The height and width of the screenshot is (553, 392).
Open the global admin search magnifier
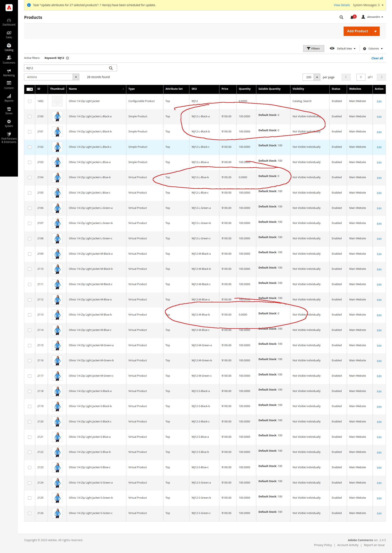[x=341, y=17]
